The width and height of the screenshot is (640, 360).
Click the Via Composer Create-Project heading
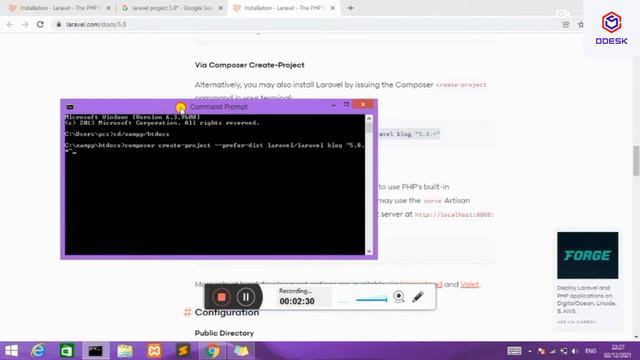249,65
